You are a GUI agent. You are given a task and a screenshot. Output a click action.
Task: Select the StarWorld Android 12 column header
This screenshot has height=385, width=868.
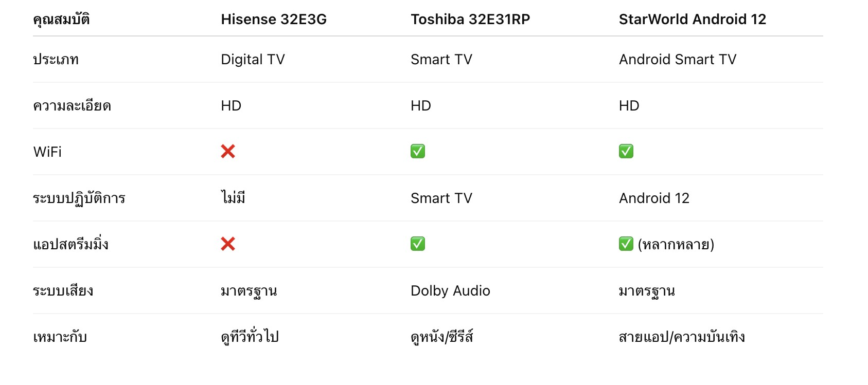tap(693, 20)
